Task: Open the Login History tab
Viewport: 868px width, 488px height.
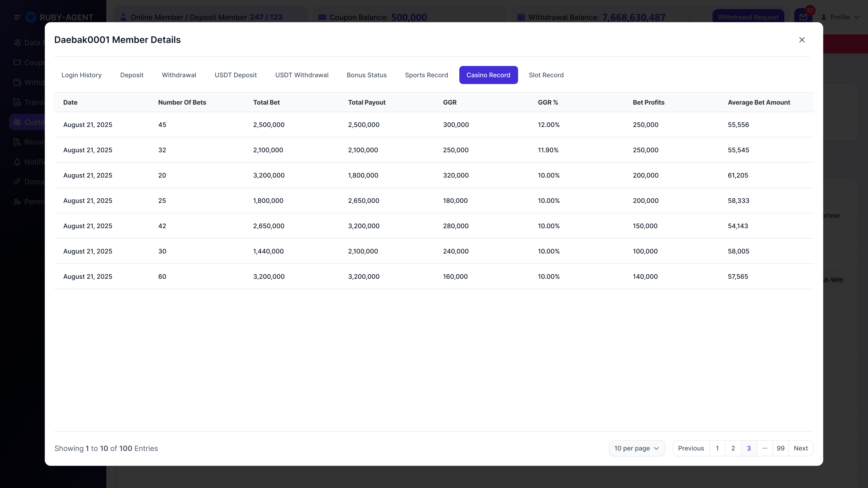Action: point(82,75)
